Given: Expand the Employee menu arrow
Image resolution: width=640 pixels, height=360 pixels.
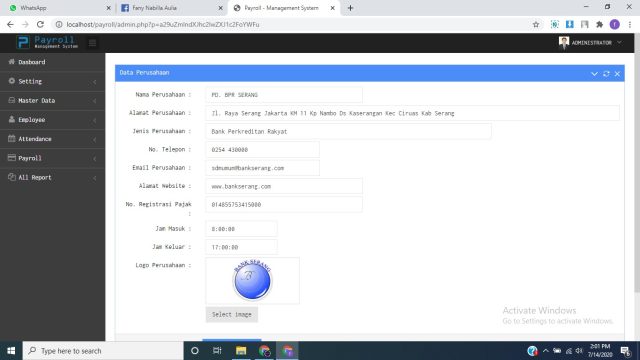Looking at the screenshot, I should [x=95, y=120].
